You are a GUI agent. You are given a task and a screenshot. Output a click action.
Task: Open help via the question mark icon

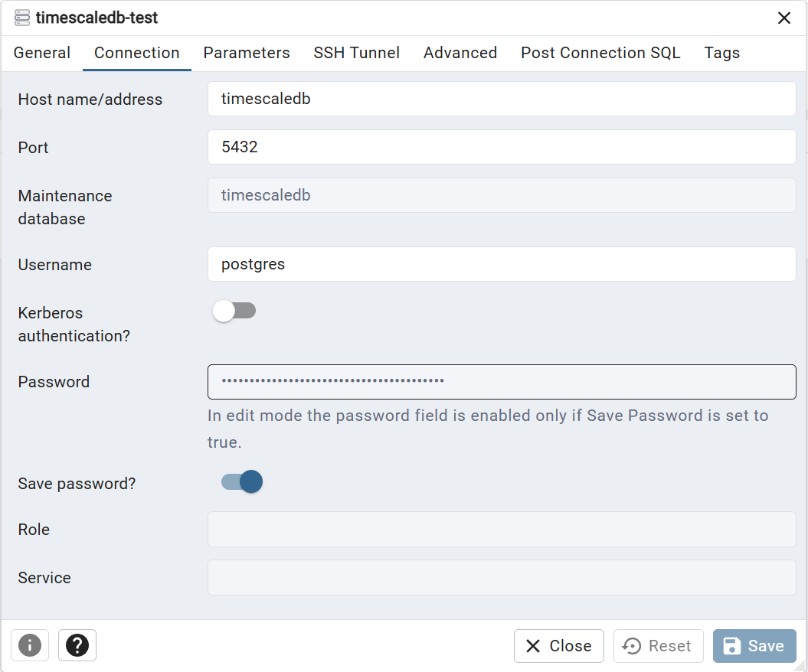(77, 645)
